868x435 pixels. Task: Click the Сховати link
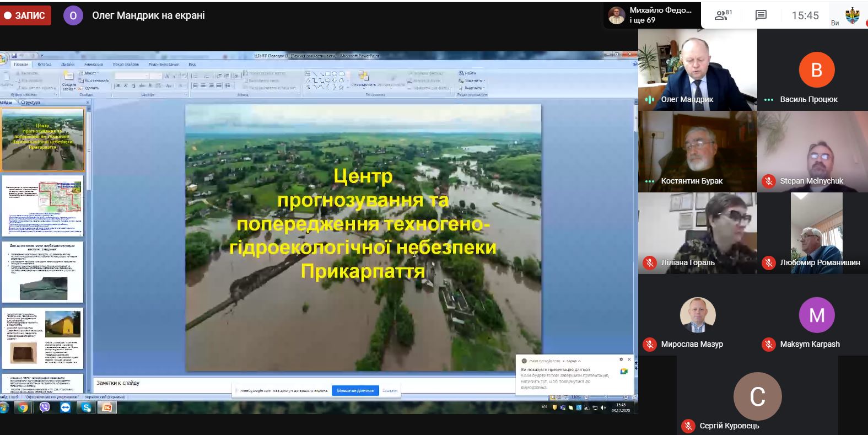pos(390,390)
